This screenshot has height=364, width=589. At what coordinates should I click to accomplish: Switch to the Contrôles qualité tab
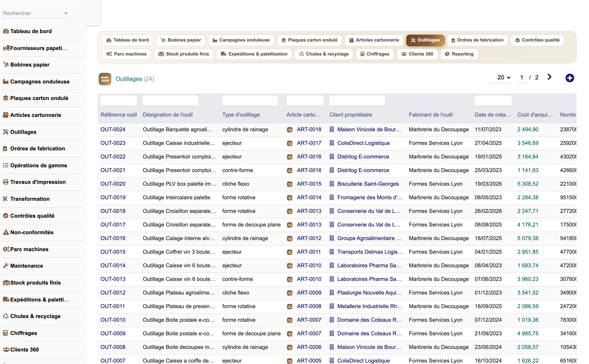pos(537,40)
